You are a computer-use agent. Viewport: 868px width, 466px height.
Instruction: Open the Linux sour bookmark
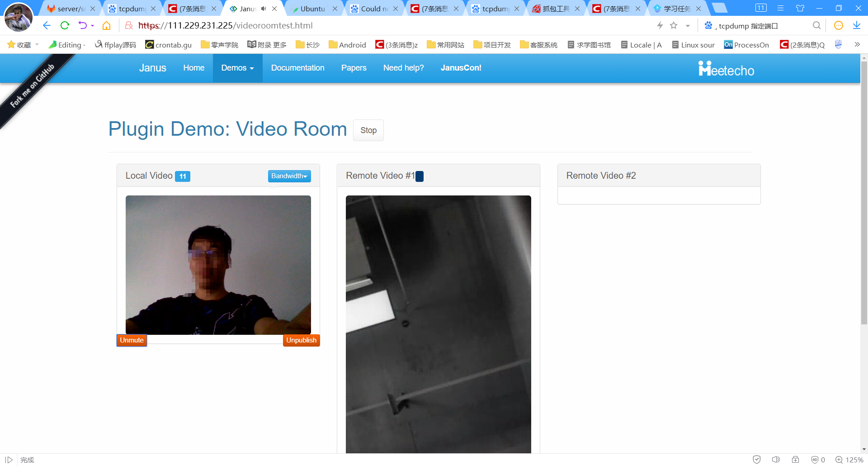[x=693, y=44]
